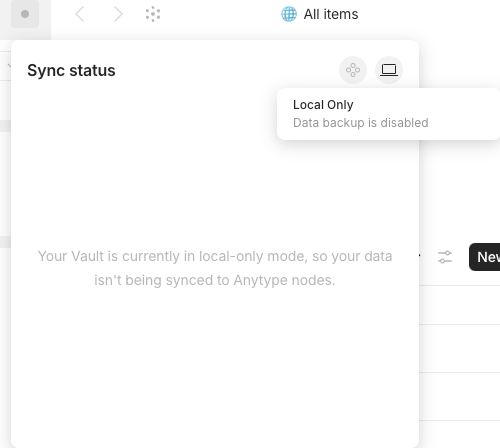Click the globe icon beside All items
Viewport: 500px width, 448px height.
tap(289, 14)
